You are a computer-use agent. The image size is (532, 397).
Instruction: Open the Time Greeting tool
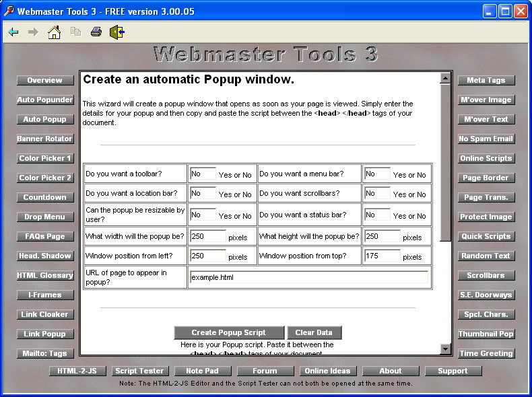[486, 353]
